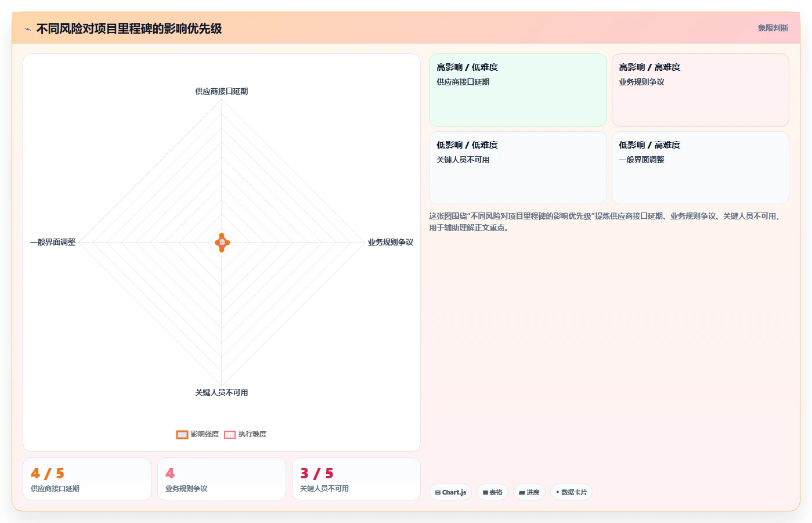Click radar axis label 一般界面调整
The height and width of the screenshot is (523, 812).
pos(53,242)
